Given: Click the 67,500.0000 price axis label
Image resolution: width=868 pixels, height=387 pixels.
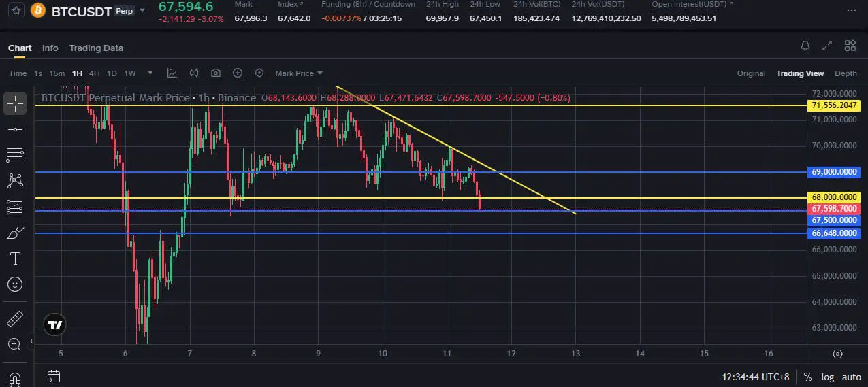Looking at the screenshot, I should 834,220.
